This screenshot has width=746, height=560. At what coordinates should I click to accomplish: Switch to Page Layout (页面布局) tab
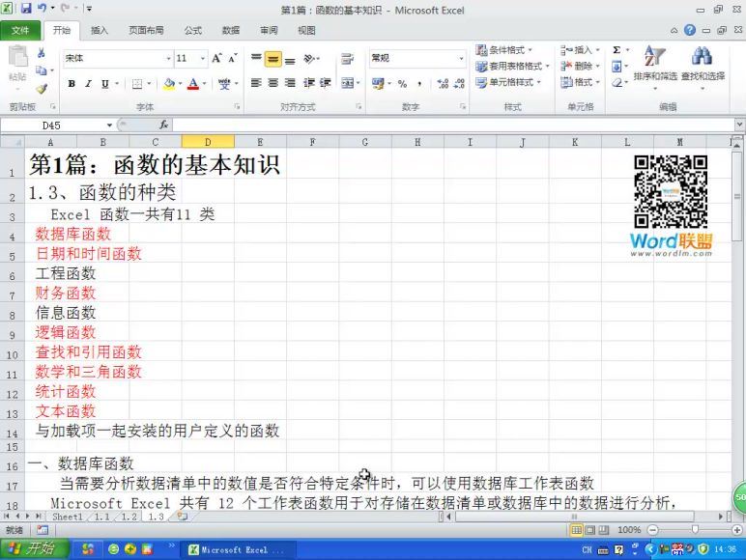[146, 31]
